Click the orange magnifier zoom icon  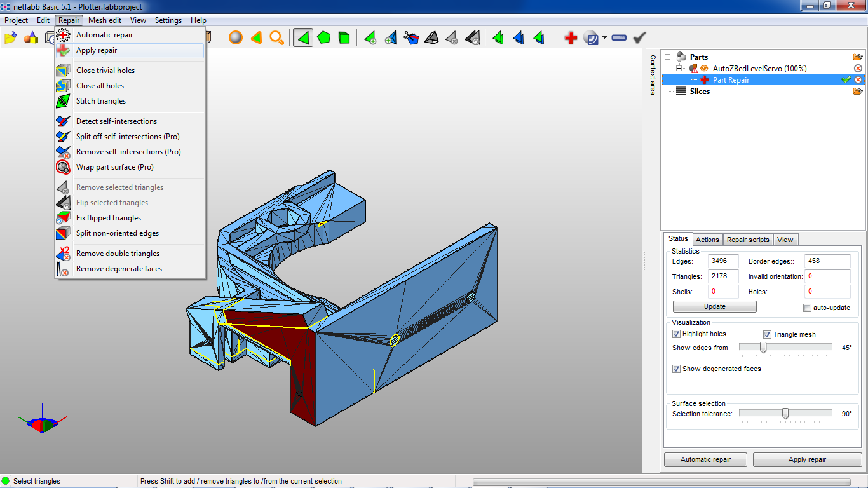276,38
